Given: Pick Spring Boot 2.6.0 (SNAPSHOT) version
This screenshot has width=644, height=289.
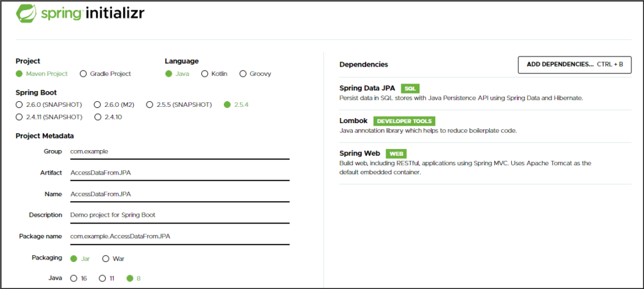Looking at the screenshot, I should point(19,105).
